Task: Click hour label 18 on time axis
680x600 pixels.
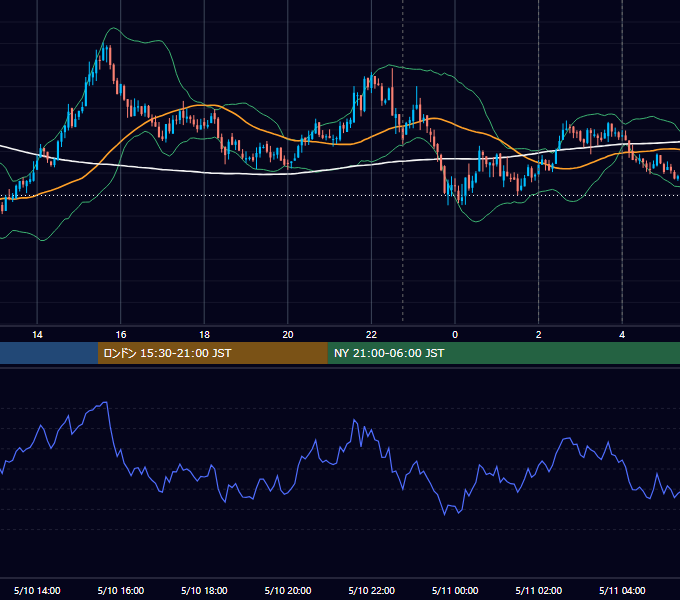Action: point(204,335)
